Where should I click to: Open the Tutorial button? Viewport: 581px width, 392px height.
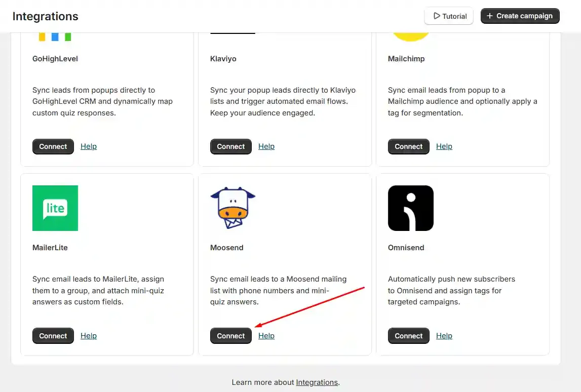click(x=449, y=16)
